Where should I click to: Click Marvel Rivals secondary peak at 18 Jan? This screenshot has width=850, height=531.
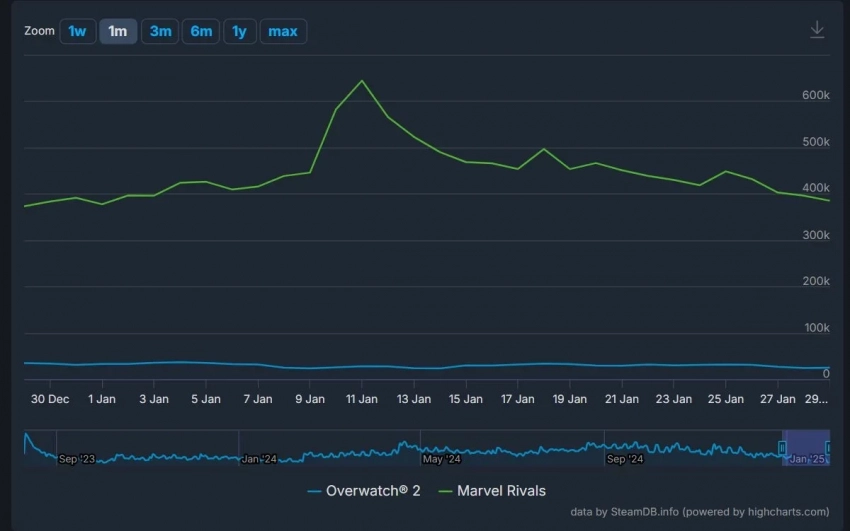click(x=543, y=149)
